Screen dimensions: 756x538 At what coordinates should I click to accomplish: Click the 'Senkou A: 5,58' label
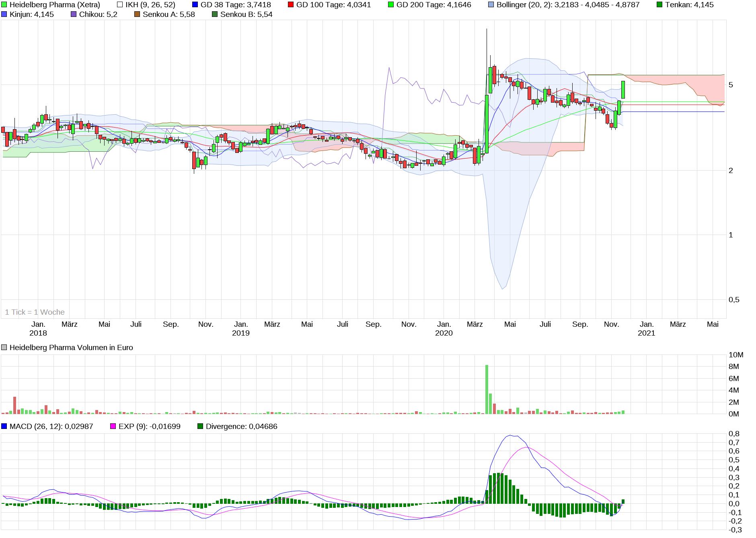pos(168,14)
